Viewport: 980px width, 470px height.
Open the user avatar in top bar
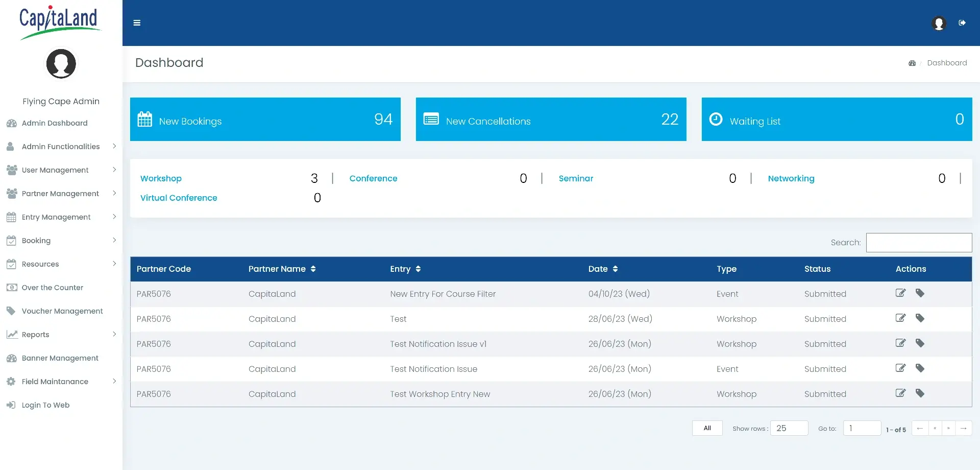[939, 24]
